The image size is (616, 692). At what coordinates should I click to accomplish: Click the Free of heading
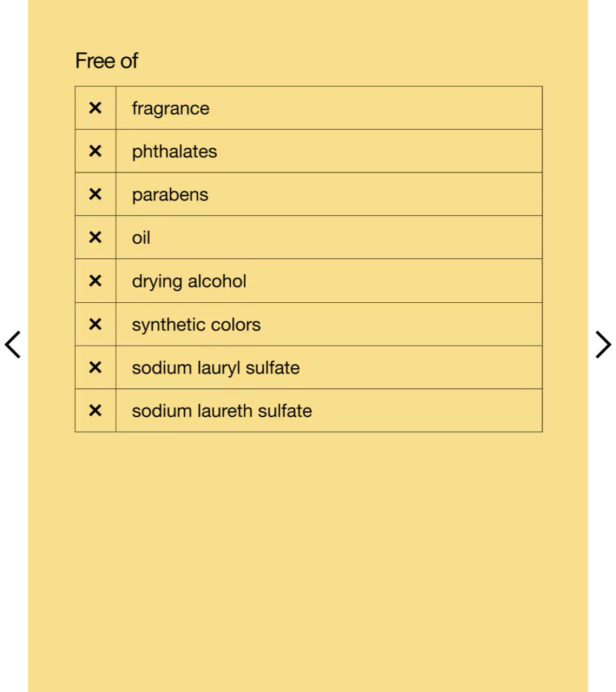[106, 61]
